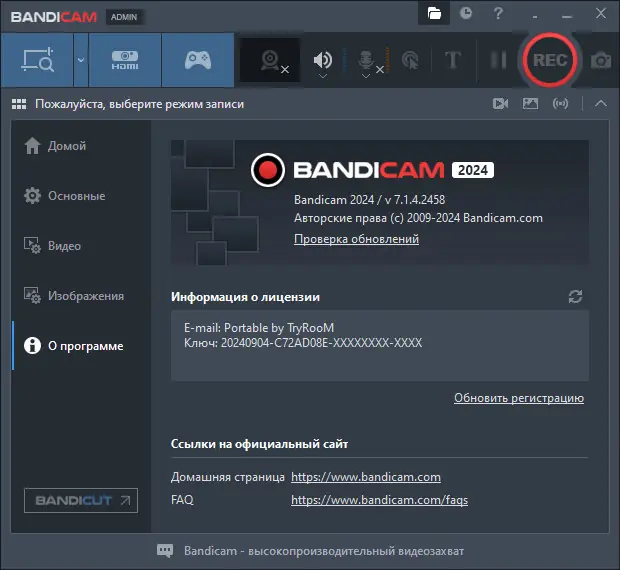Take a screenshot with camera icon
Screen dimensions: 620x570
click(x=601, y=60)
